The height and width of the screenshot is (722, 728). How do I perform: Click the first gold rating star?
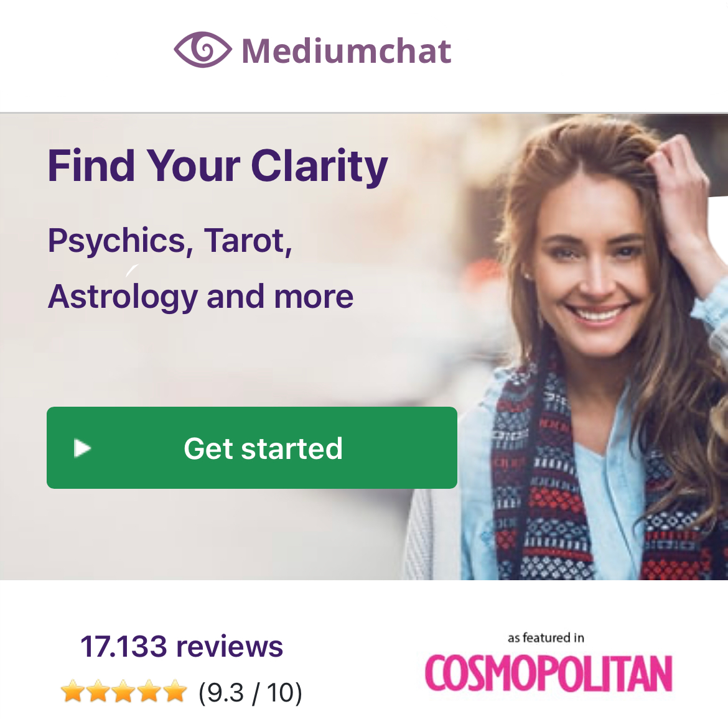(x=72, y=692)
